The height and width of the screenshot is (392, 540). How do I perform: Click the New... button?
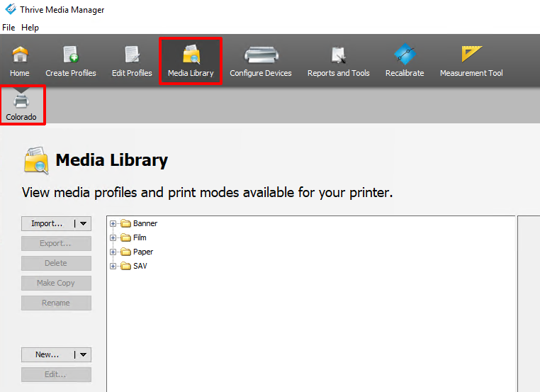click(47, 354)
